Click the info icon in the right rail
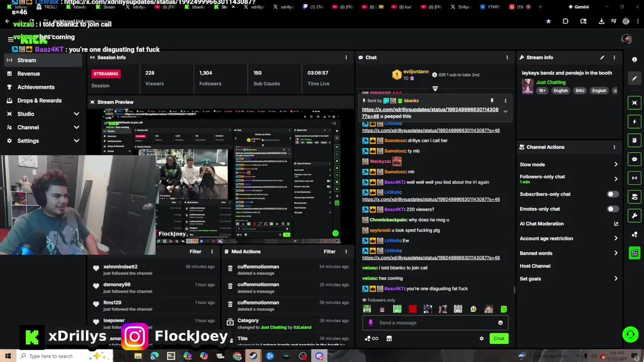 coord(634,59)
